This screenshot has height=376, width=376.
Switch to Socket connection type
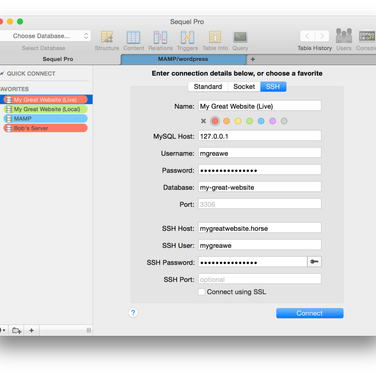pos(244,87)
